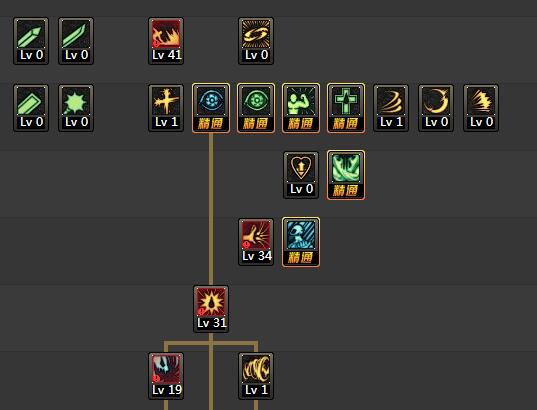
Task: Select the red explosion drop skill Lv 31
Action: [x=211, y=309]
